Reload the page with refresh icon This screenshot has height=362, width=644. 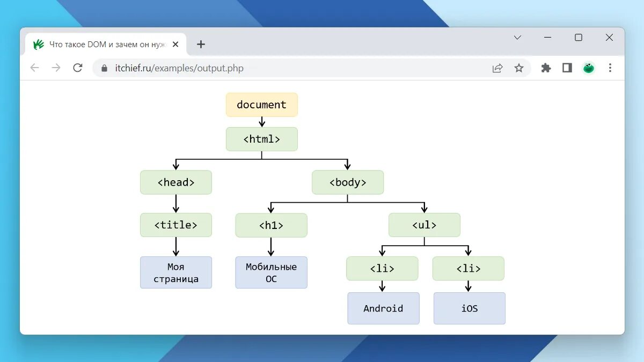tap(78, 68)
